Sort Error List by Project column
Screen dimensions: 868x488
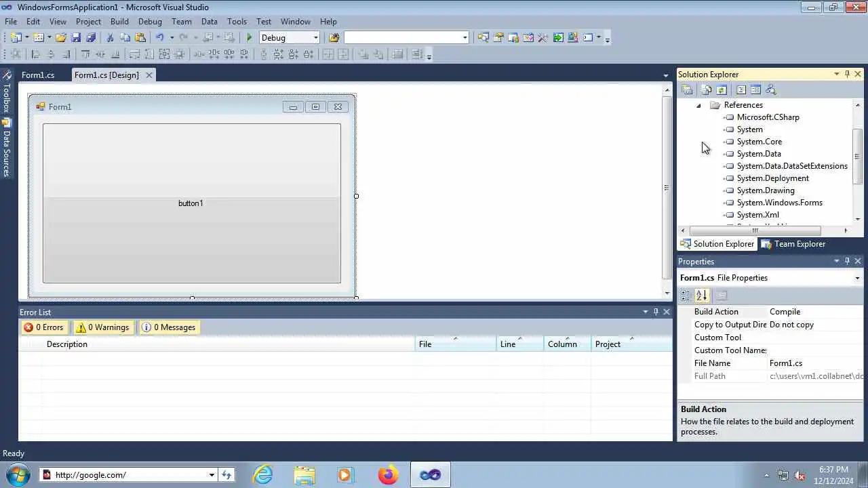click(631, 344)
